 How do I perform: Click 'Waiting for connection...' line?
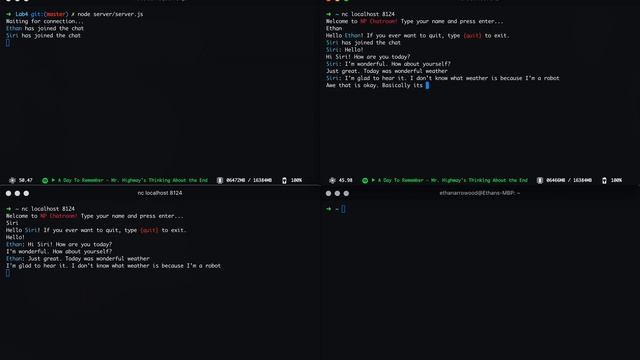pos(44,21)
